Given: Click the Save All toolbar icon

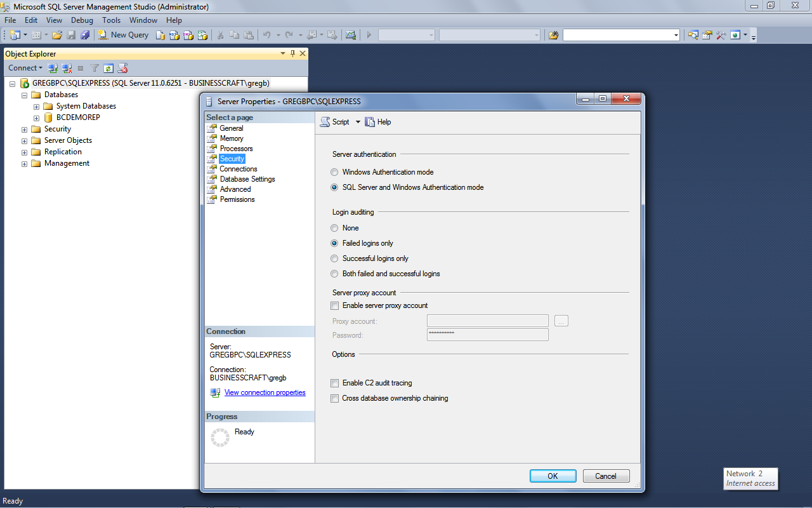Looking at the screenshot, I should click(85, 35).
